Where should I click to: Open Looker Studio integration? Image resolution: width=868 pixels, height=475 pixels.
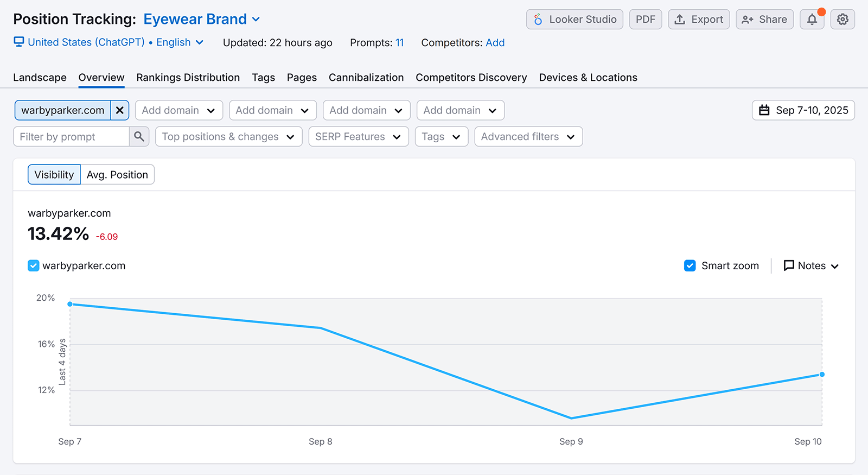point(575,20)
